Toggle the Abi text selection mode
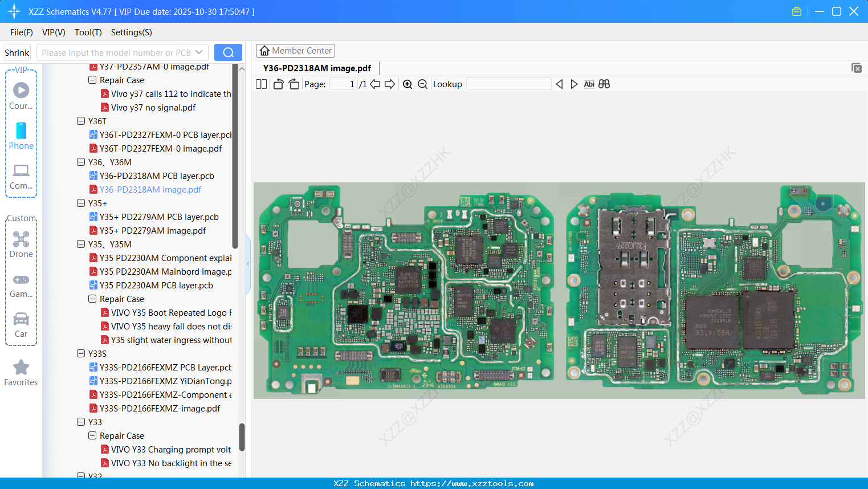The height and width of the screenshot is (489, 868). (x=589, y=84)
